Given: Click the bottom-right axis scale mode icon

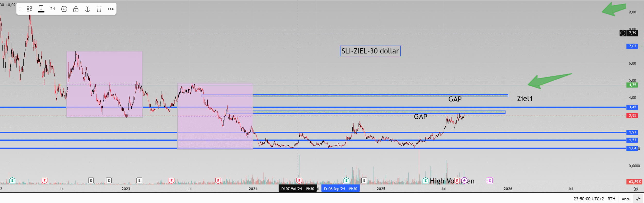Looking at the screenshot, I should pyautogui.click(x=638, y=199).
